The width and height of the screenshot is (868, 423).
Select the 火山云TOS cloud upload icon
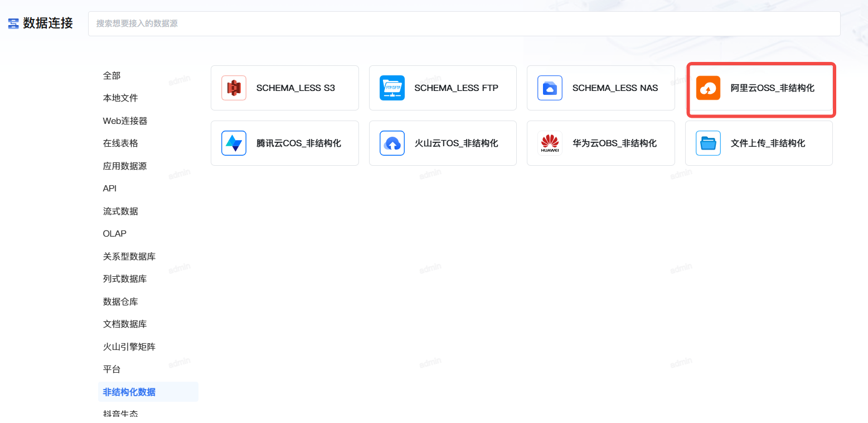[392, 143]
